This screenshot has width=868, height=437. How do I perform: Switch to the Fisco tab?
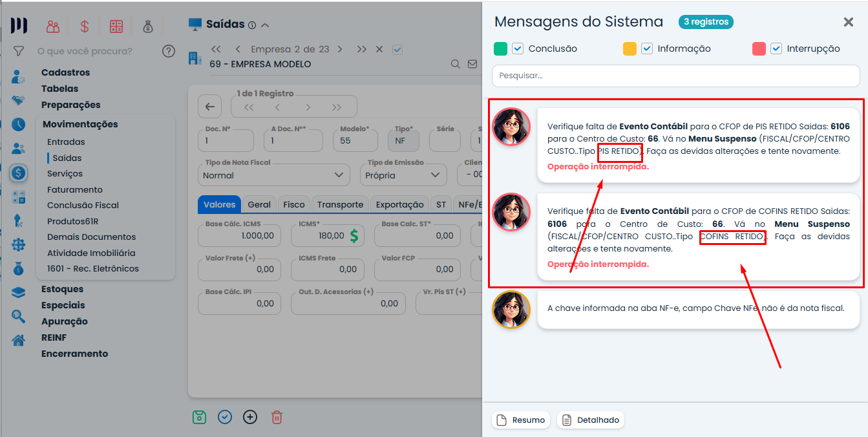tap(293, 204)
